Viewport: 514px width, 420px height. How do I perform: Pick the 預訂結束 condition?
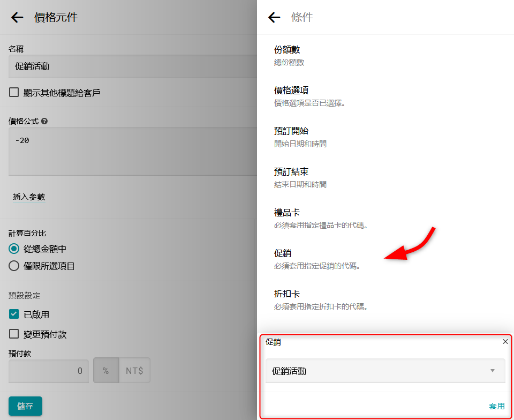tap(292, 177)
